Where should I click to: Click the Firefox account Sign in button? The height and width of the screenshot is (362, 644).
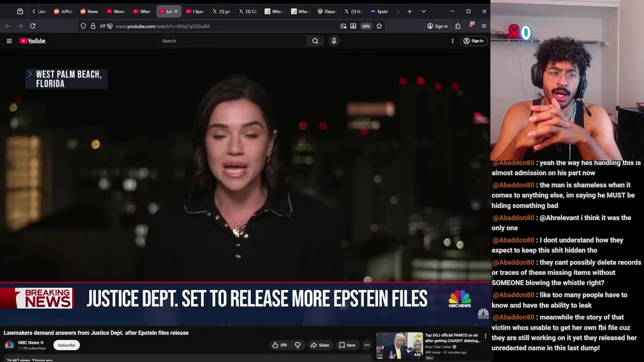[x=437, y=26]
